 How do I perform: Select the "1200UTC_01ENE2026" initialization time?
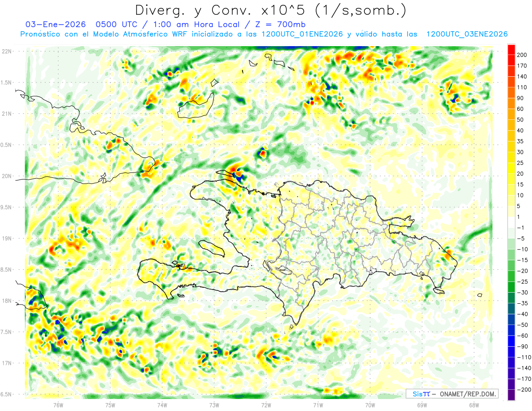(302, 34)
